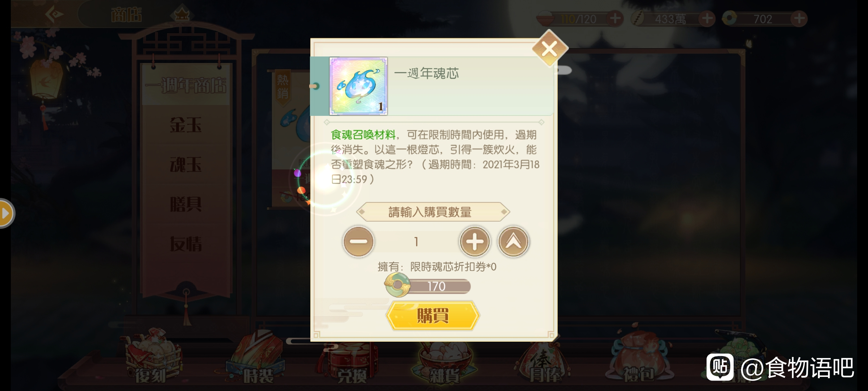Add stamina with the 110/120 plus icon
The height and width of the screenshot is (391, 868).
615,18
